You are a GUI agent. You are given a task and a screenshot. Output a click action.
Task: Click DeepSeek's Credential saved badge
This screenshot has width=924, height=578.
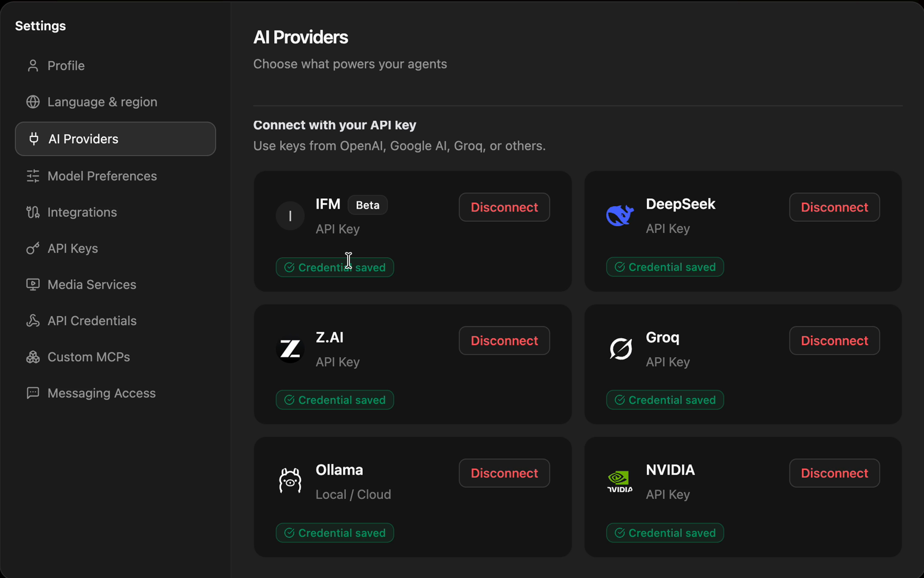point(665,267)
